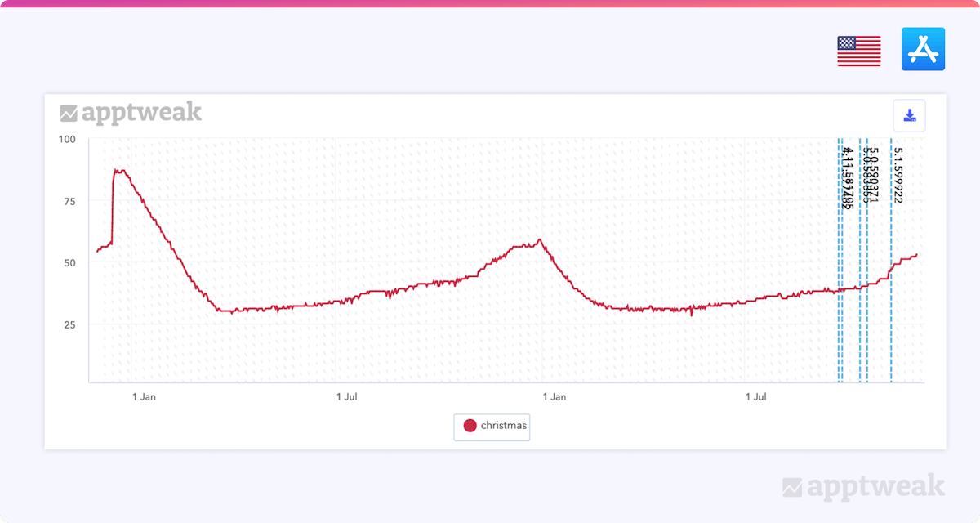Click the red dot in the legend

pos(470,426)
